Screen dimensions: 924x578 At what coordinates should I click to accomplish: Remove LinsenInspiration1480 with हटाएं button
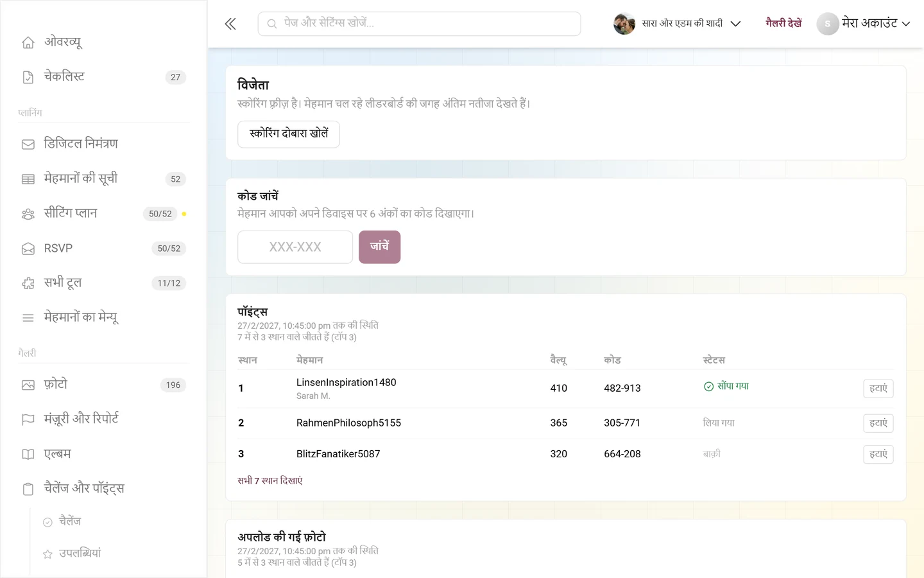click(x=878, y=389)
